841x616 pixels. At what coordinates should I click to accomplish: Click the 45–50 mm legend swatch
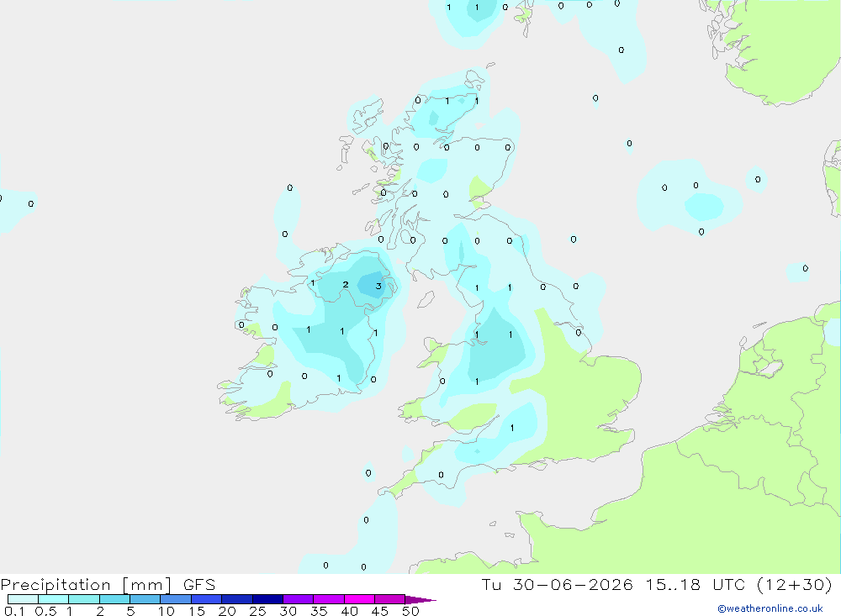pos(389,599)
